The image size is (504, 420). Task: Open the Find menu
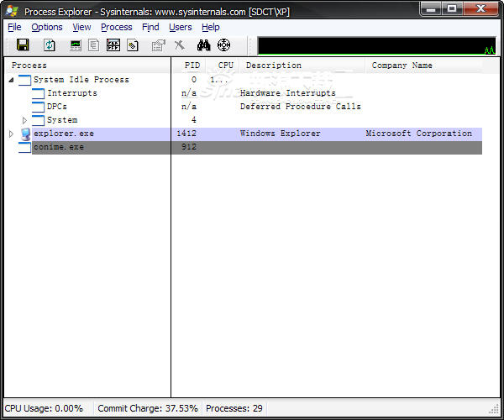[x=150, y=28]
